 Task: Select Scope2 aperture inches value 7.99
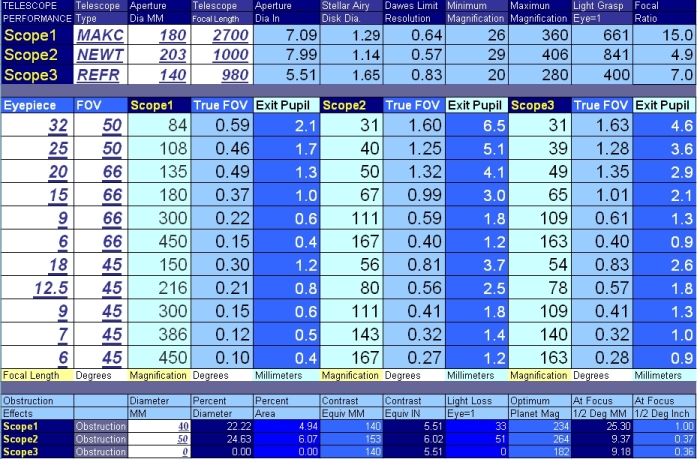coord(287,55)
